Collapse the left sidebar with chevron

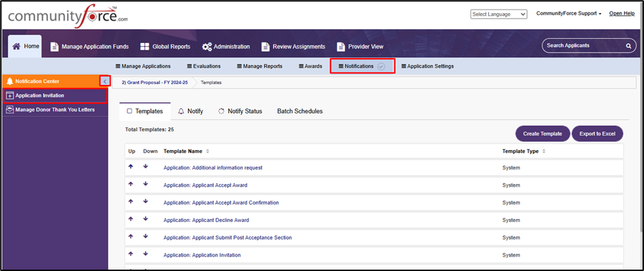coord(104,82)
